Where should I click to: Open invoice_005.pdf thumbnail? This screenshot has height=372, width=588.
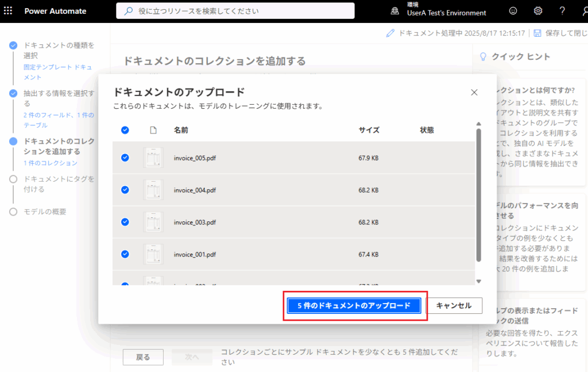pos(153,158)
